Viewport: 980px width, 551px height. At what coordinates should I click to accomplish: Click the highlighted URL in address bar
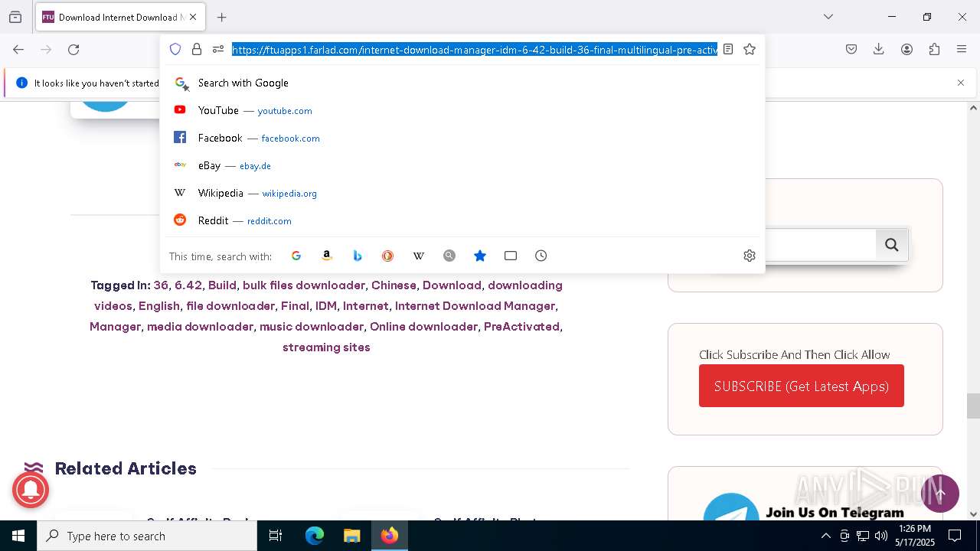coord(475,50)
